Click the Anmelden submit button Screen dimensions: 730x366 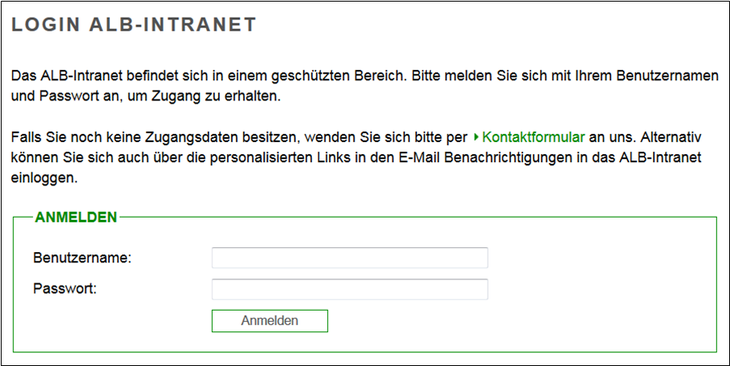270,321
